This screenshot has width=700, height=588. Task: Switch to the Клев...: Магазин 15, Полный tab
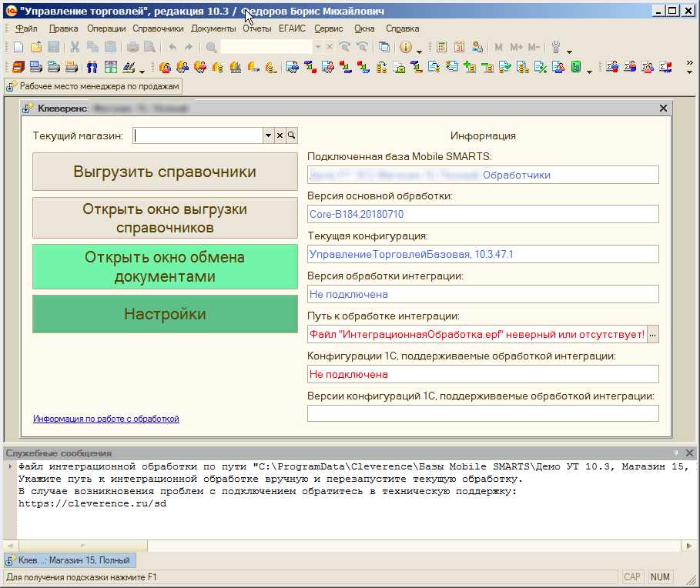pos(70,560)
